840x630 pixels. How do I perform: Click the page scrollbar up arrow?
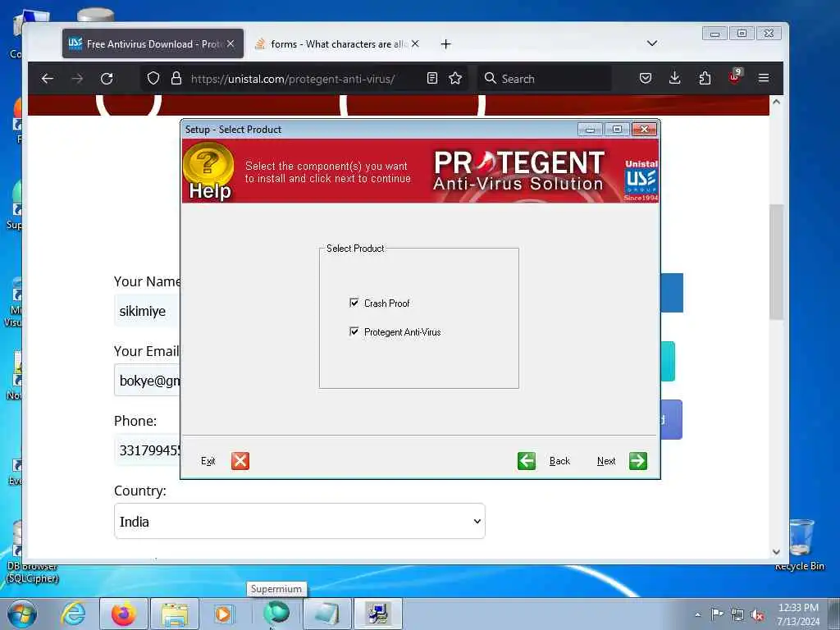point(776,101)
